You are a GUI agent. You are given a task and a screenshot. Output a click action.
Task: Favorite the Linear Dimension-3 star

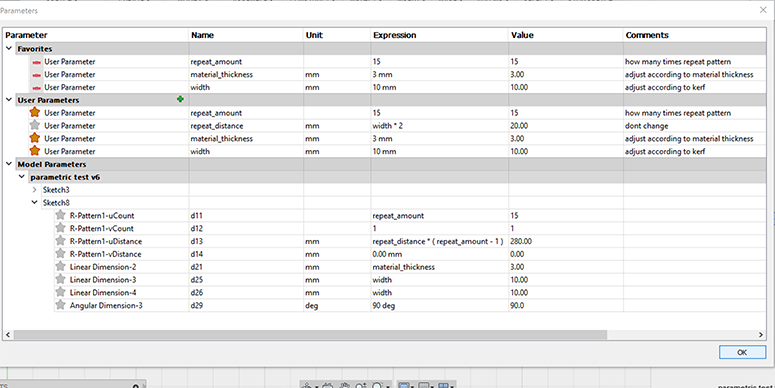[60, 280]
